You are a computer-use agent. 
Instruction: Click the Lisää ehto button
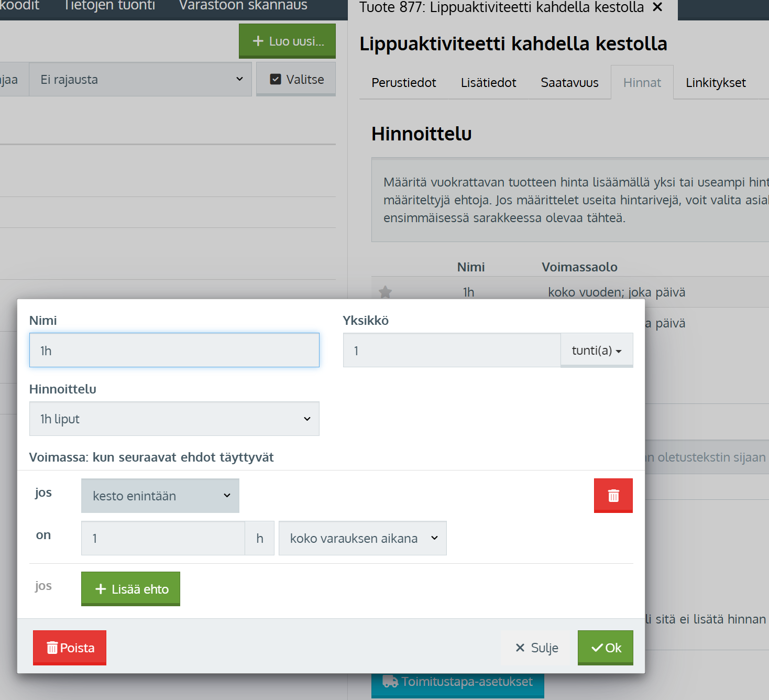click(130, 589)
